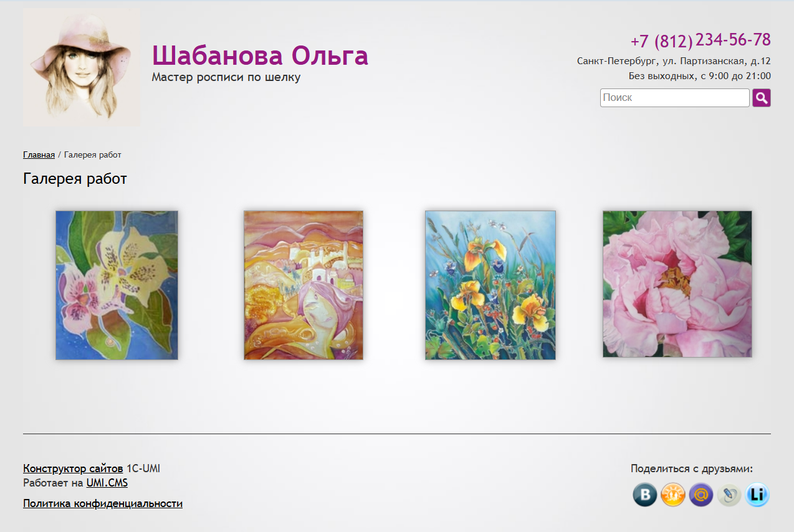Screen dimensions: 794x532
Task: Click the magnifying glass search button
Action: point(761,98)
